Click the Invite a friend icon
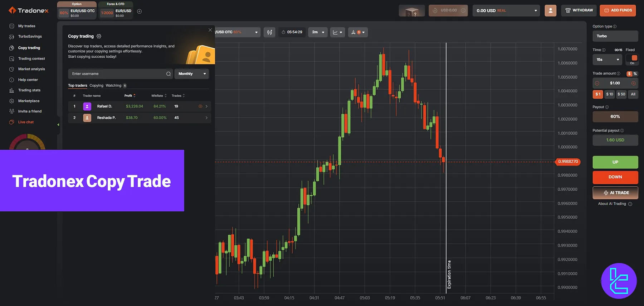644x306 pixels. point(12,111)
